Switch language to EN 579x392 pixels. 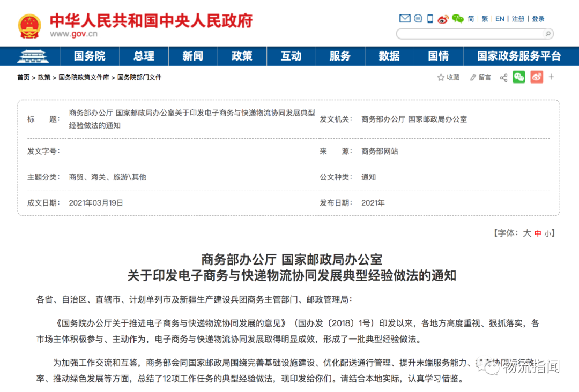tap(500, 19)
